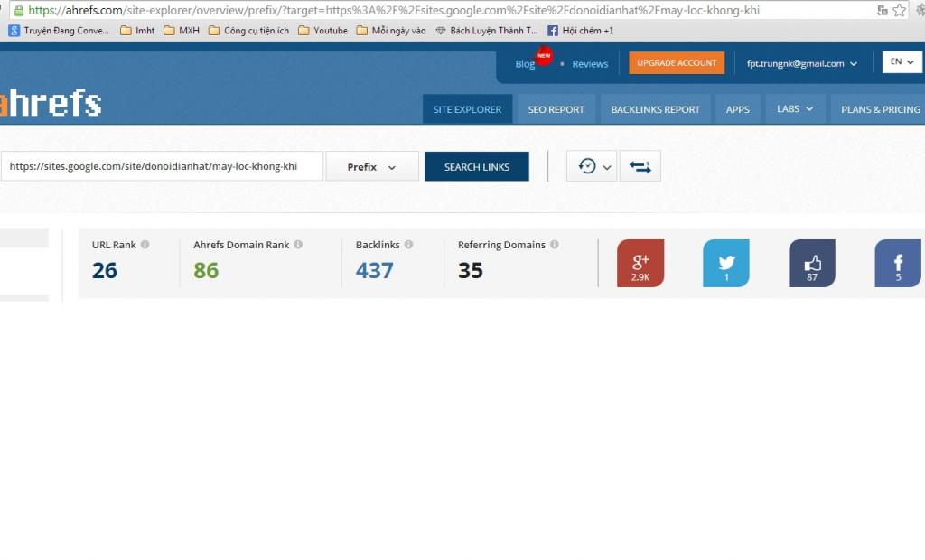Image resolution: width=925 pixels, height=560 pixels.
Task: Open the Youtube bookmarks folder
Action: 322,31
